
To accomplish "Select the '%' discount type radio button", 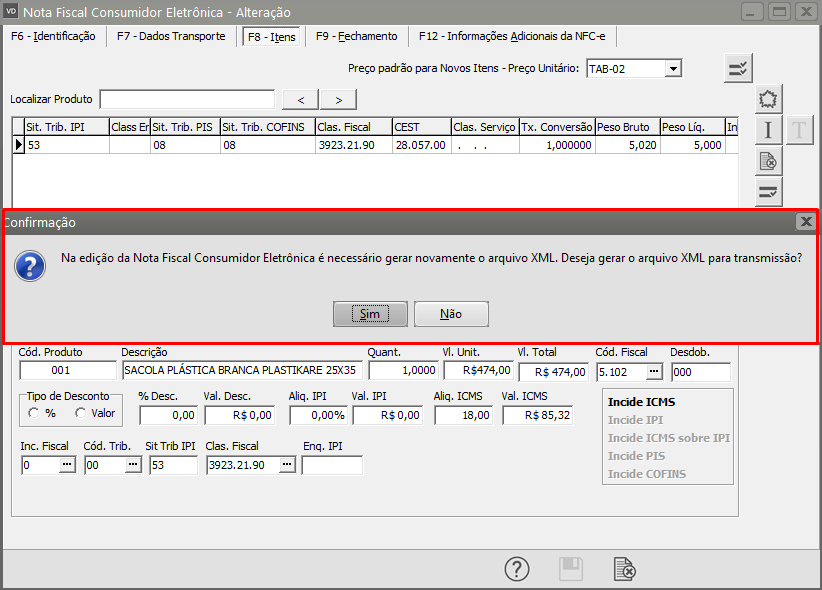I will (x=35, y=413).
